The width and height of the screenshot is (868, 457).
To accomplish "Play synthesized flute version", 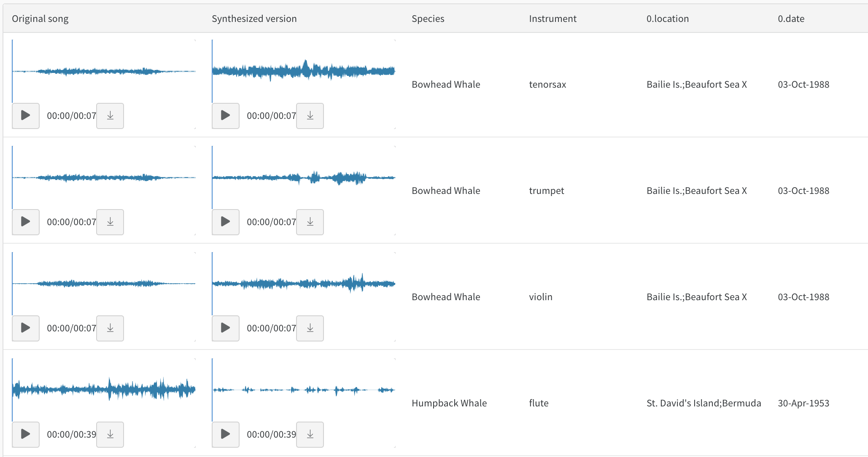I will [225, 434].
